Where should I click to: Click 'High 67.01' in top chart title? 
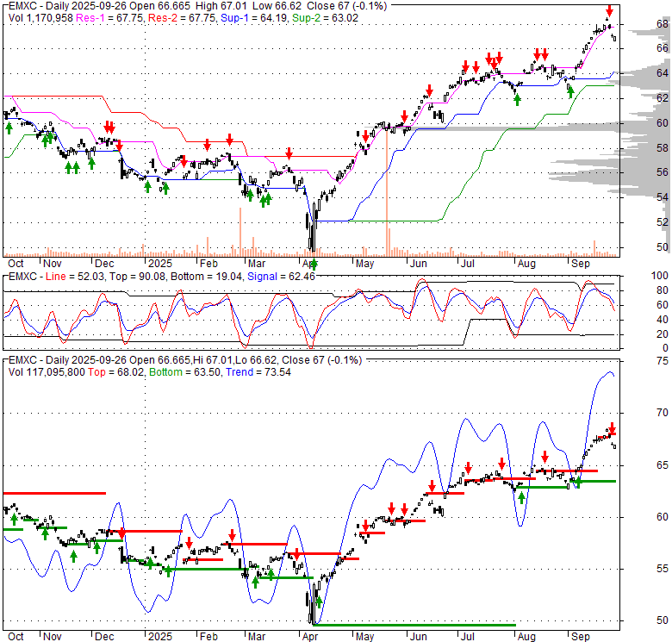(x=221, y=6)
